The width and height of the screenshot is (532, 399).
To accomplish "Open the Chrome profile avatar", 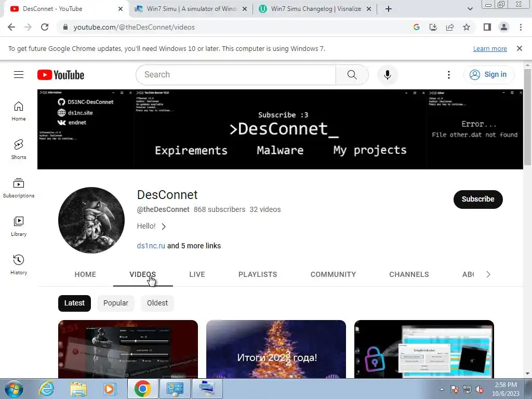I will coord(504,27).
